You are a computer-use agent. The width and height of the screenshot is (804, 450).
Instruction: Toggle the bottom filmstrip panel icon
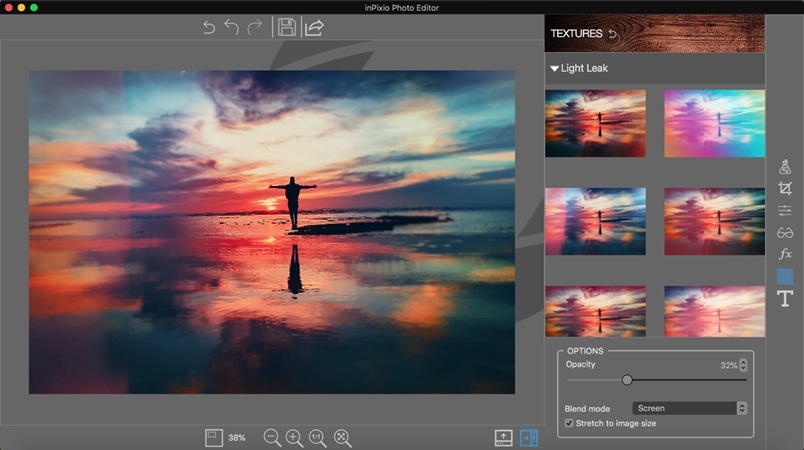(504, 438)
